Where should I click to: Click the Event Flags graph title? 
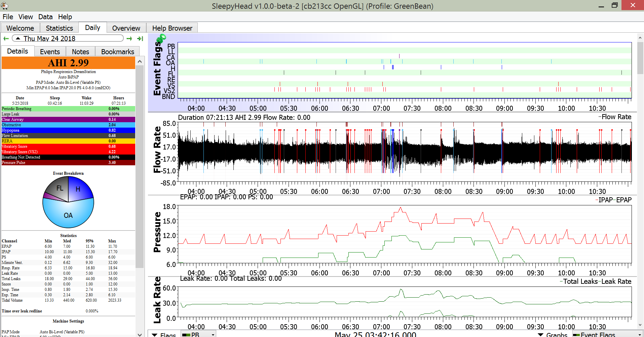(157, 68)
